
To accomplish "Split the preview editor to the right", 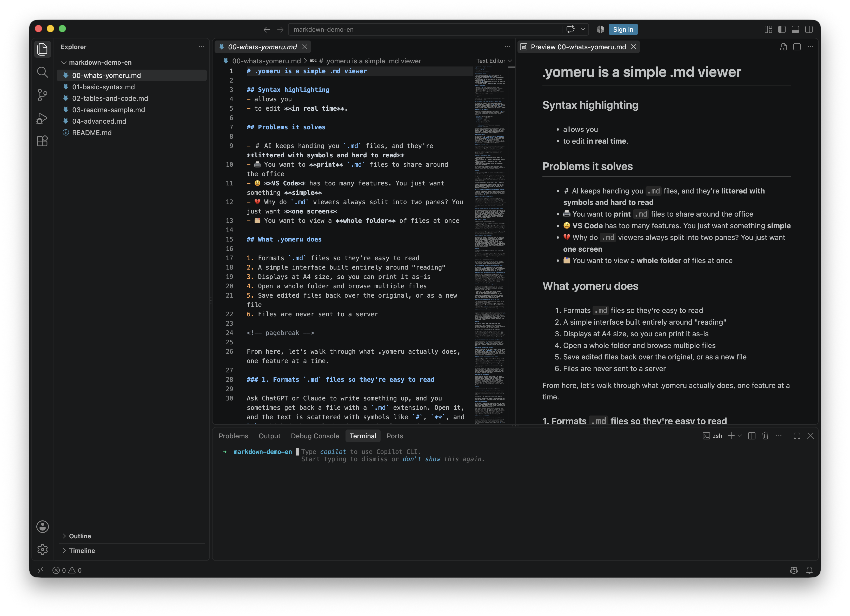I will click(x=797, y=47).
